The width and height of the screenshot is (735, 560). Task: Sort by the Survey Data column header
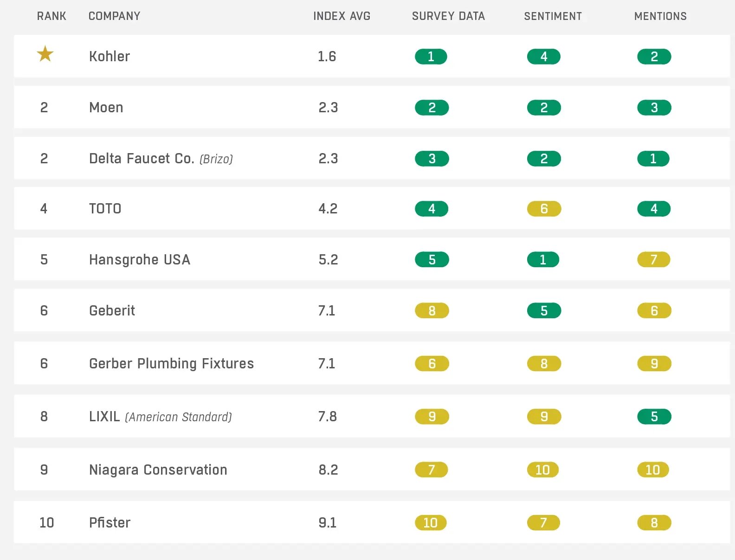click(x=448, y=16)
